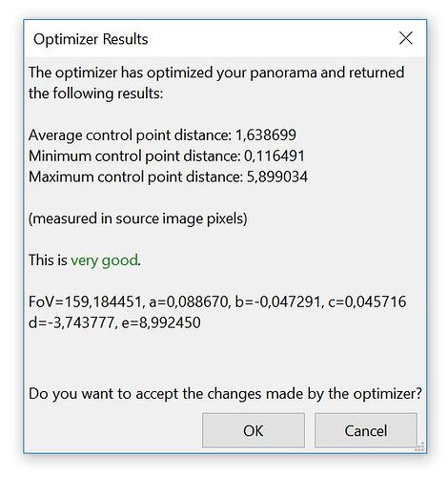The width and height of the screenshot is (448, 477).
Task: Click the "The optimizer has optimized" intro sentence
Action: (216, 83)
